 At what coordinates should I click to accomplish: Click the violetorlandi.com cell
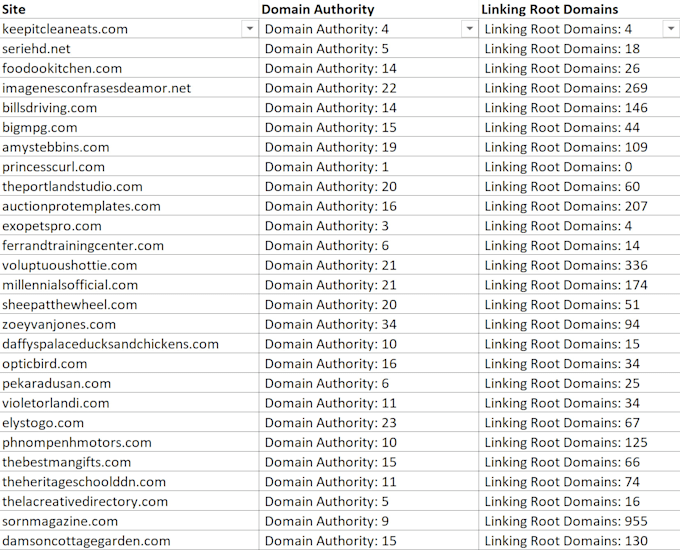click(x=129, y=403)
